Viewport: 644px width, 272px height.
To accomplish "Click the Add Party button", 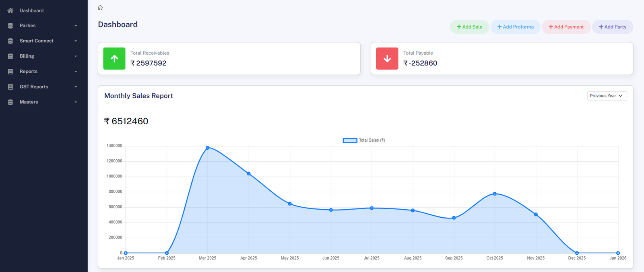I will [612, 27].
